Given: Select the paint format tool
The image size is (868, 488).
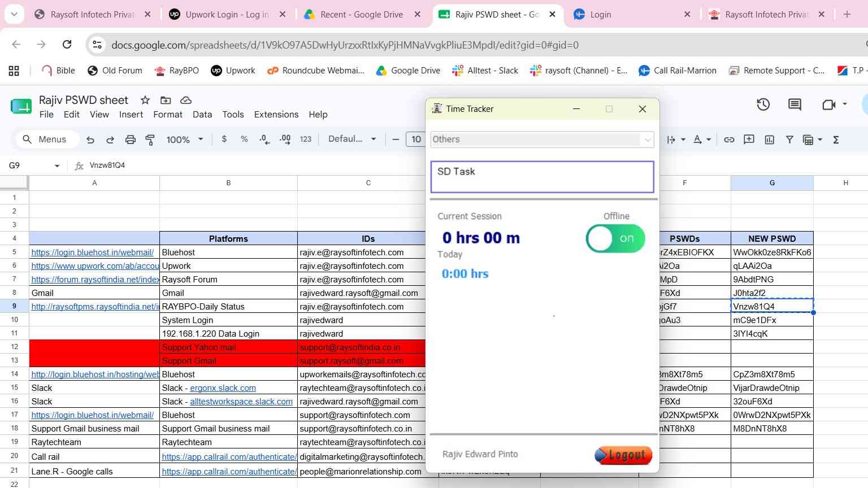Looking at the screenshot, I should click(150, 140).
